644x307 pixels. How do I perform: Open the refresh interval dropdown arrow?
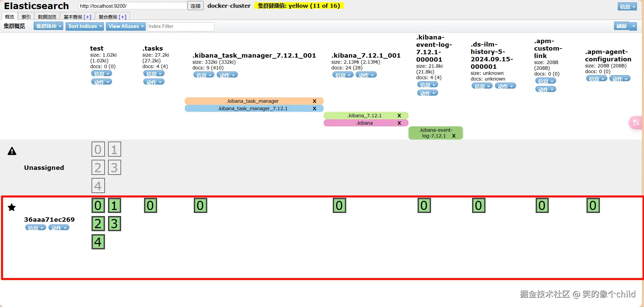[x=633, y=26]
